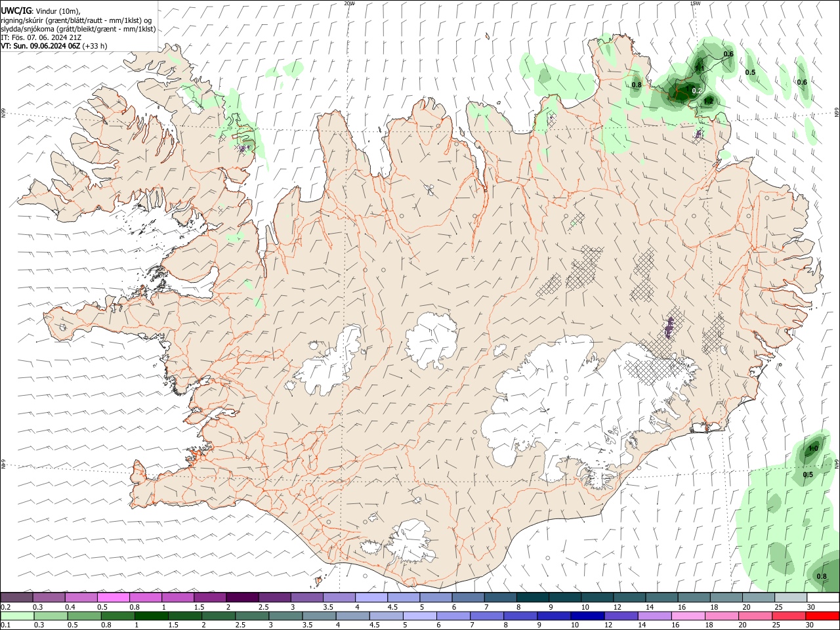Click the pale lavender snow swatch at value 4

[371, 598]
